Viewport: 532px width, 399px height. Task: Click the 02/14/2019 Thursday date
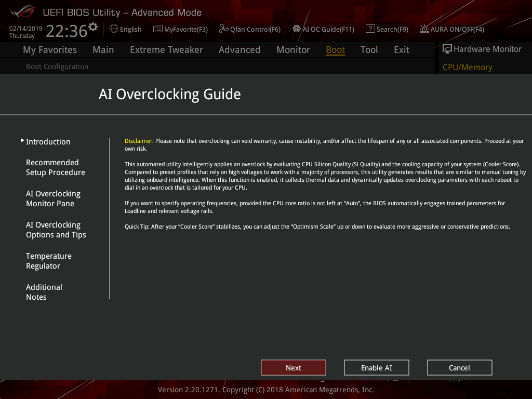coord(26,32)
